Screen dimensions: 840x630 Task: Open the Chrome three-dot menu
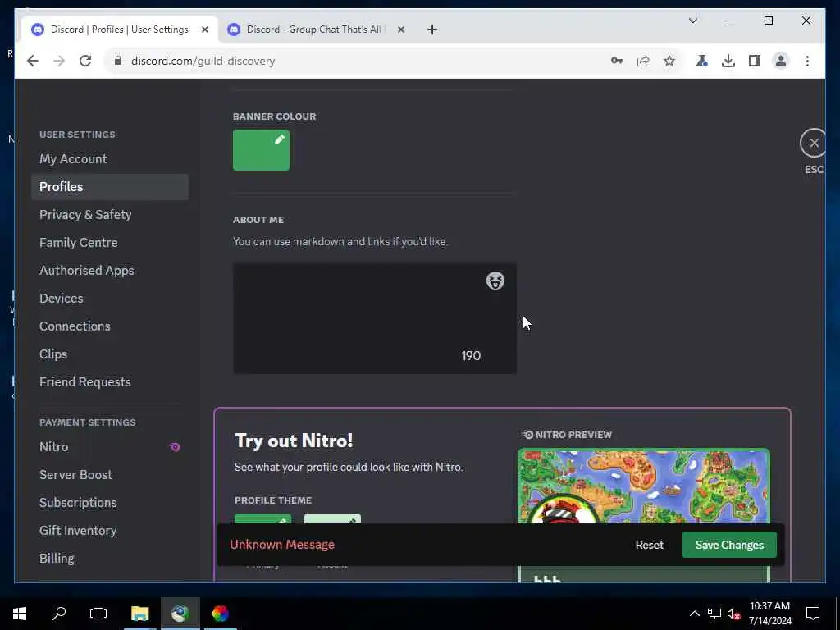click(x=807, y=61)
